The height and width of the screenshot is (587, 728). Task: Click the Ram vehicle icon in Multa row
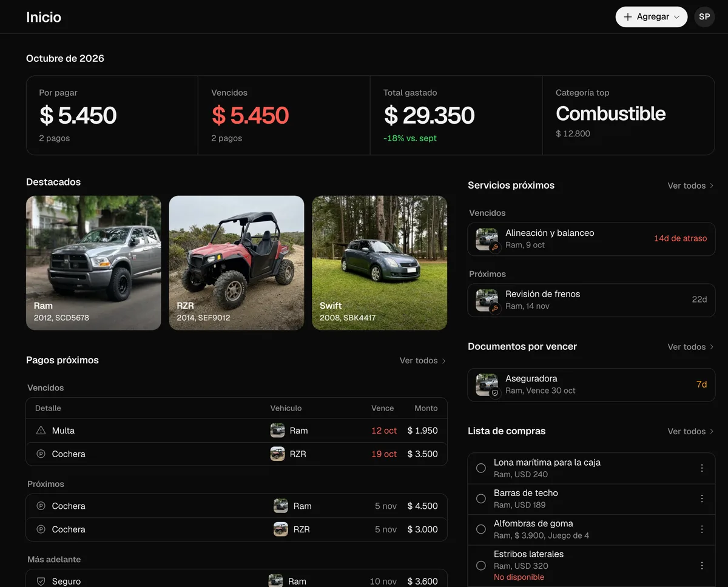click(x=277, y=431)
